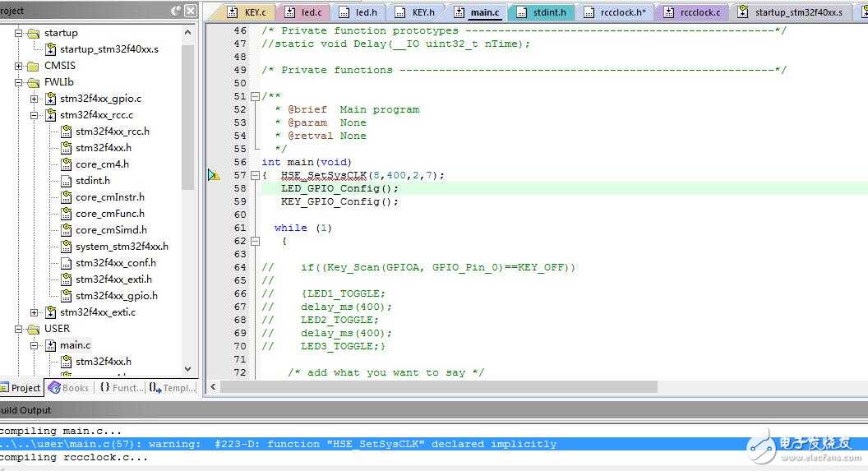The width and height of the screenshot is (868, 471).
Task: Select the HSE_SetSysCLK warning line in Build Output
Action: point(434,445)
